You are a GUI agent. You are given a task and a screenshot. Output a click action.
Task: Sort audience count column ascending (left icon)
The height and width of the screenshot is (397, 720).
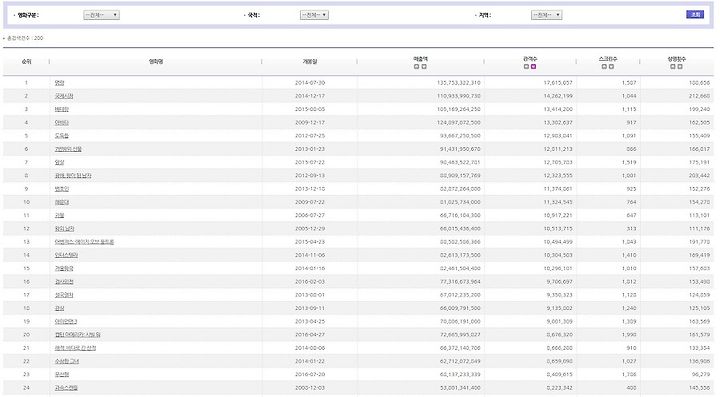pos(526,67)
